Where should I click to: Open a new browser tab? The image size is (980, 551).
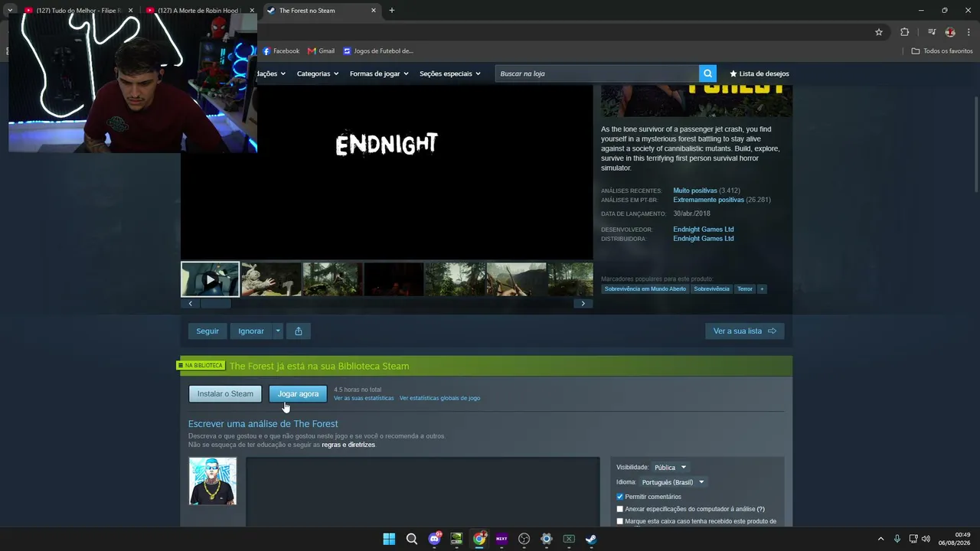pyautogui.click(x=392, y=11)
